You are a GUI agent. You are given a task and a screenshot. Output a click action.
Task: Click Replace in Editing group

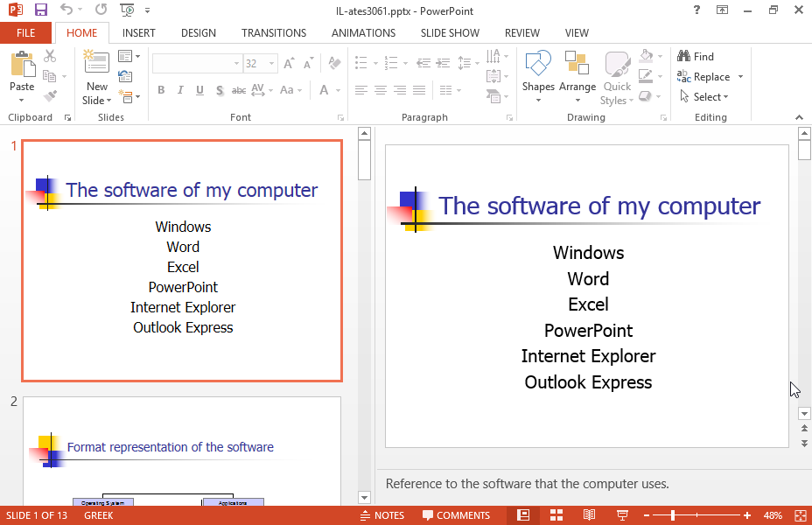pyautogui.click(x=703, y=77)
